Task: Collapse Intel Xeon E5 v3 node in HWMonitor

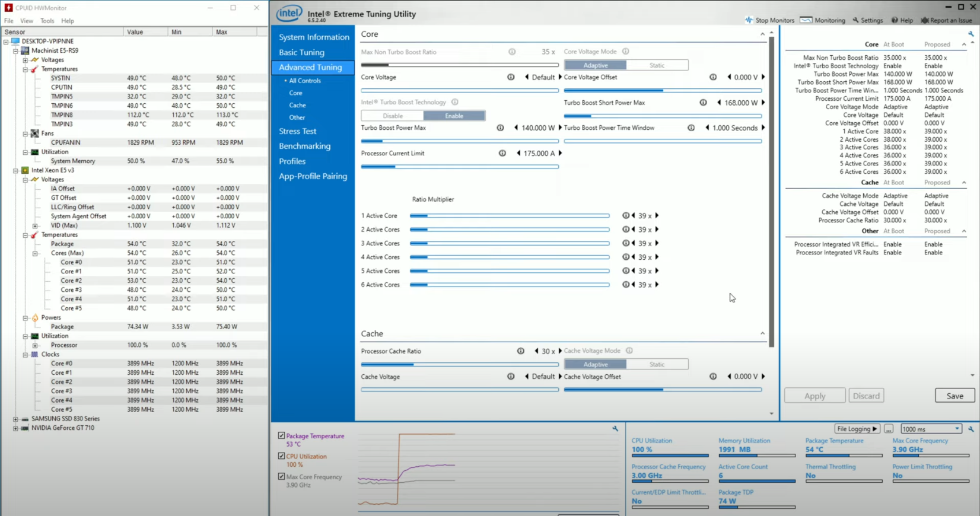Action: click(x=16, y=170)
